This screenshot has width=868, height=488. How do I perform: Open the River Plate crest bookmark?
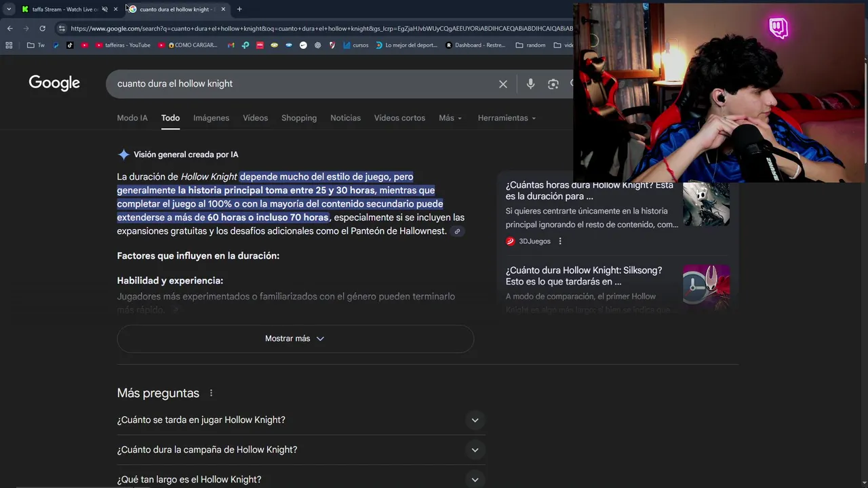click(x=332, y=45)
